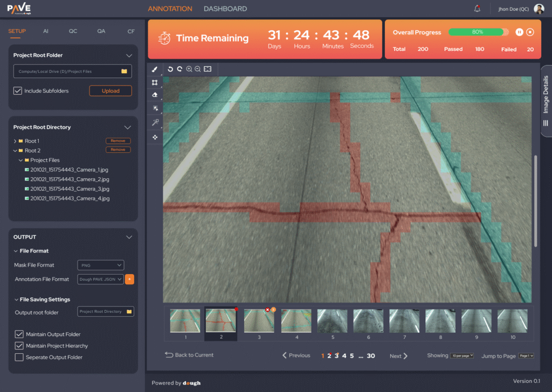The image size is (552, 392).
Task: Click the Undo rotate arrow
Action: (170, 69)
